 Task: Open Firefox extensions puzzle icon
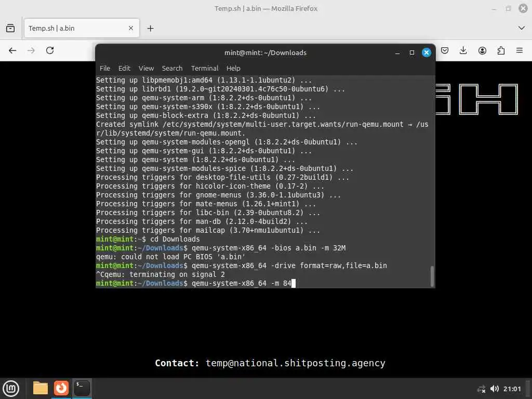click(x=501, y=50)
